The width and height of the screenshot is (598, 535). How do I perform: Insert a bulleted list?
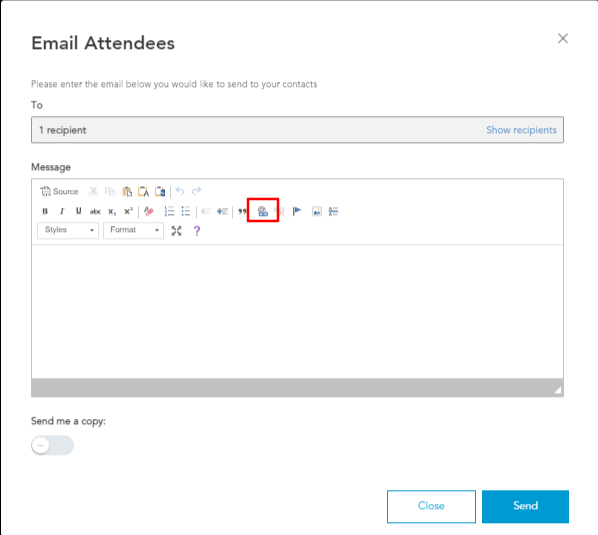click(x=186, y=211)
